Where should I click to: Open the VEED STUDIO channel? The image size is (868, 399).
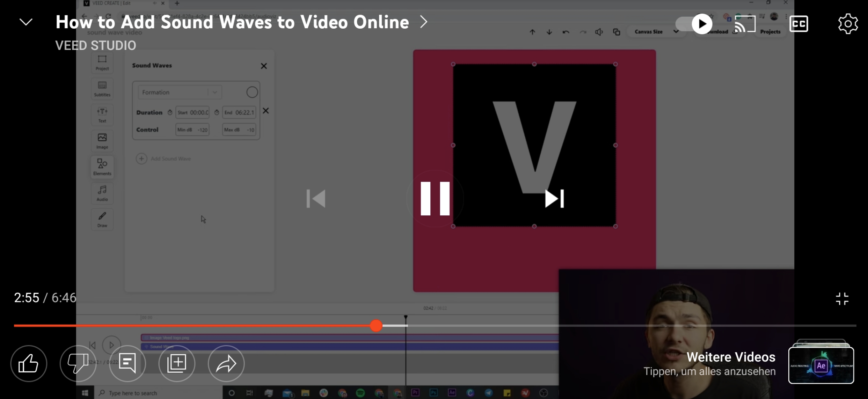pyautogui.click(x=96, y=45)
